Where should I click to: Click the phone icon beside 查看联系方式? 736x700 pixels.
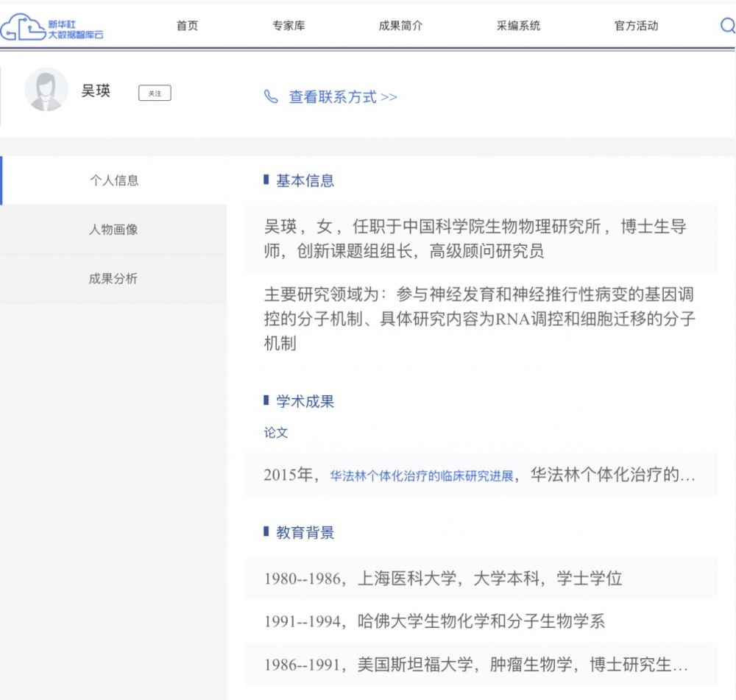(272, 97)
